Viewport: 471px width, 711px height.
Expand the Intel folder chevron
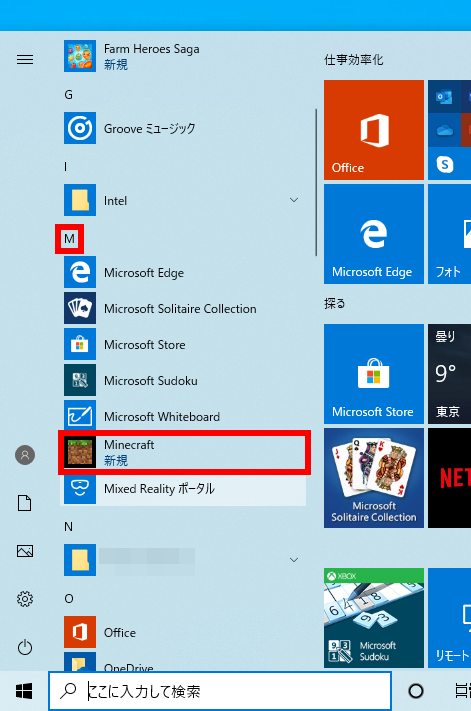click(x=294, y=200)
